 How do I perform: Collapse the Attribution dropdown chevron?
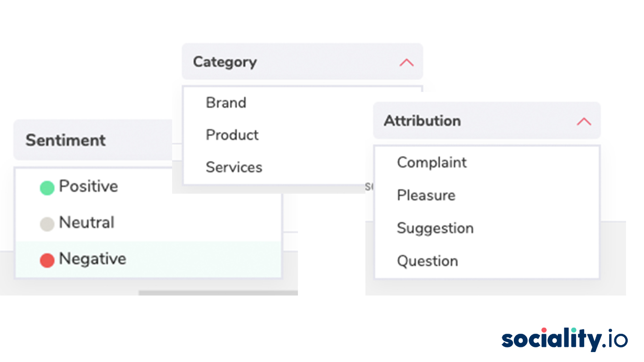(584, 122)
